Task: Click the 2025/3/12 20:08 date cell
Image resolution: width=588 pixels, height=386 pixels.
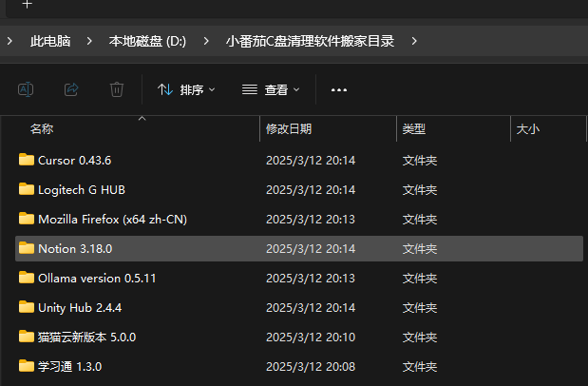Action: 311,366
